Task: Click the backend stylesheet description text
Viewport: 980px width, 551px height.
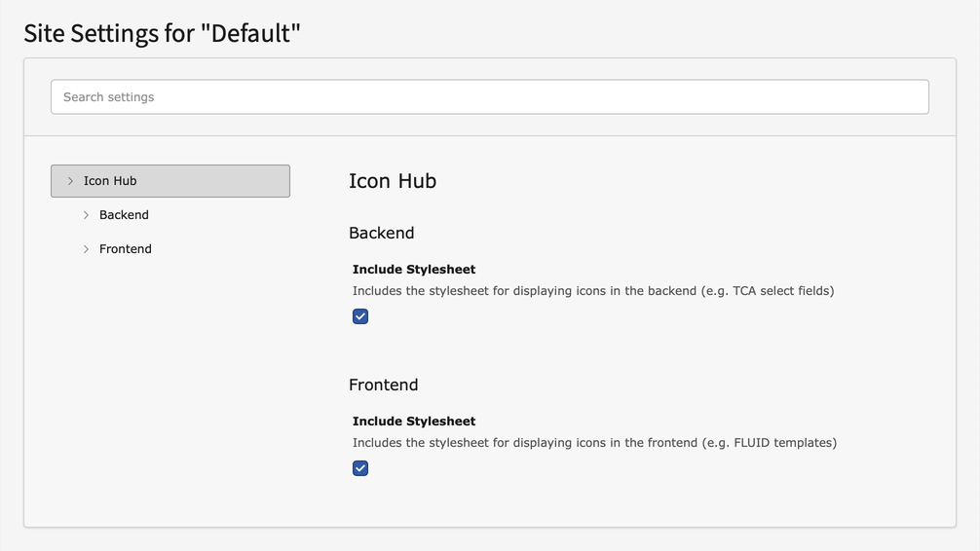Action: 592,291
